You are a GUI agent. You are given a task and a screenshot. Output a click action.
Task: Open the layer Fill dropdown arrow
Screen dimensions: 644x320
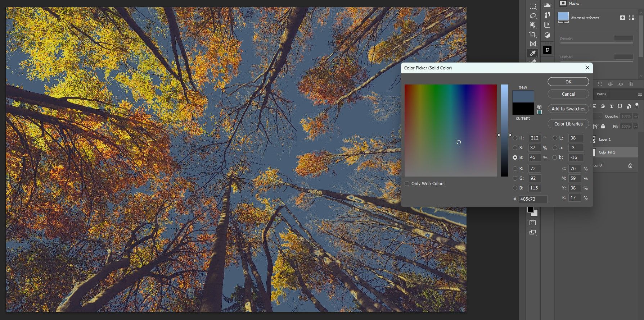pos(635,127)
